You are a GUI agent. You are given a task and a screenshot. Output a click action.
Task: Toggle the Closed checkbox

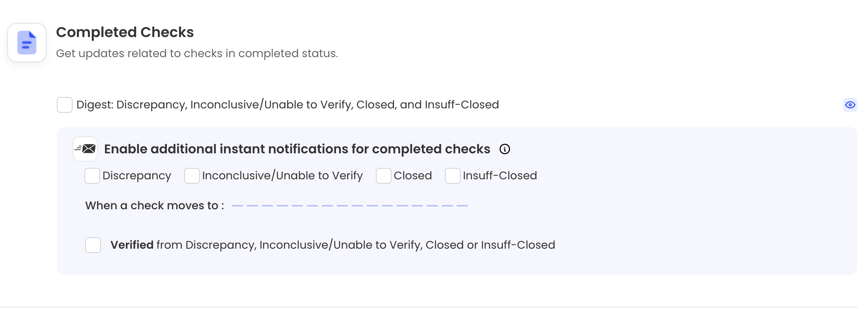point(383,176)
